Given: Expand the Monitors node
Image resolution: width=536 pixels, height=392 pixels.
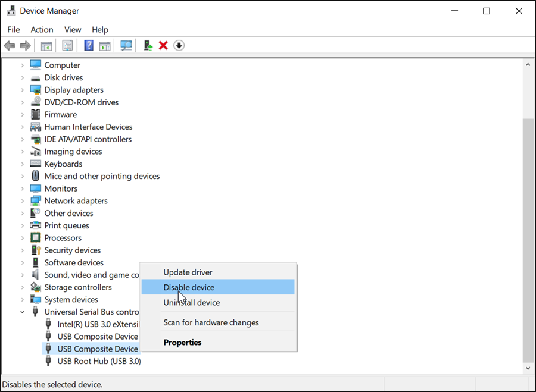Looking at the screenshot, I should 22,189.
